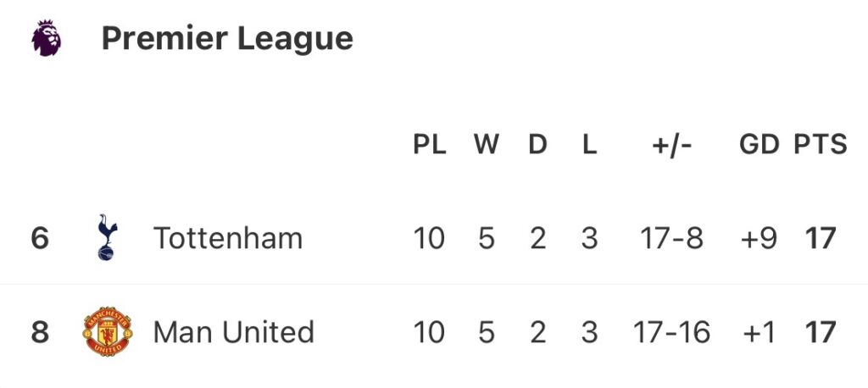The width and height of the screenshot is (868, 388).
Task: Sort table by D column header
Action: click(x=537, y=145)
